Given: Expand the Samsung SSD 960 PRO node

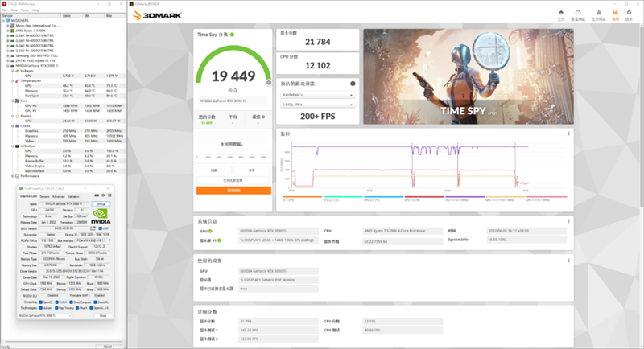Looking at the screenshot, I should [8, 55].
